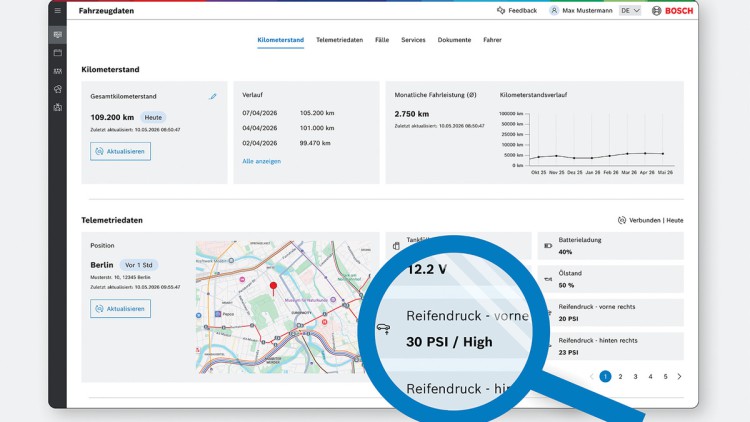The image size is (750, 422).
Task: Click Reifendruck - hinten rechts card
Action: [611, 346]
